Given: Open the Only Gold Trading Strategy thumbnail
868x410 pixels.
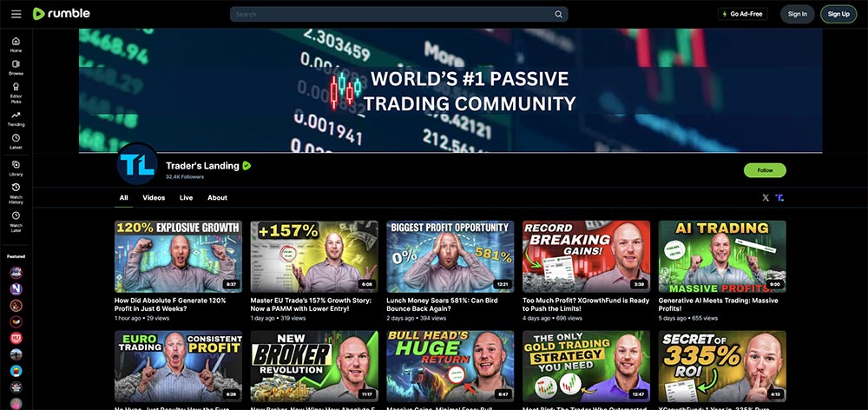Looking at the screenshot, I should click(x=586, y=367).
